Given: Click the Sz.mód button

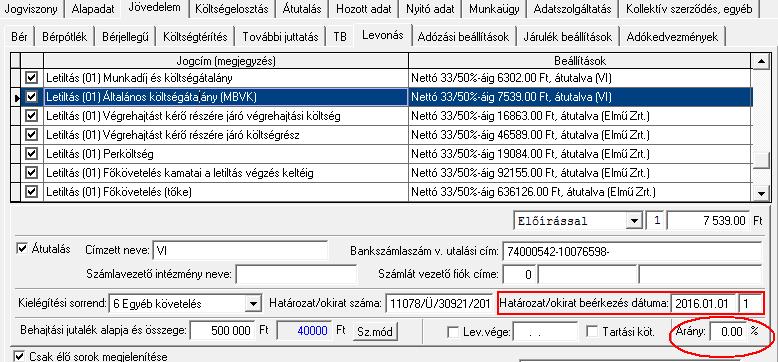Looking at the screenshot, I should coord(375,331).
